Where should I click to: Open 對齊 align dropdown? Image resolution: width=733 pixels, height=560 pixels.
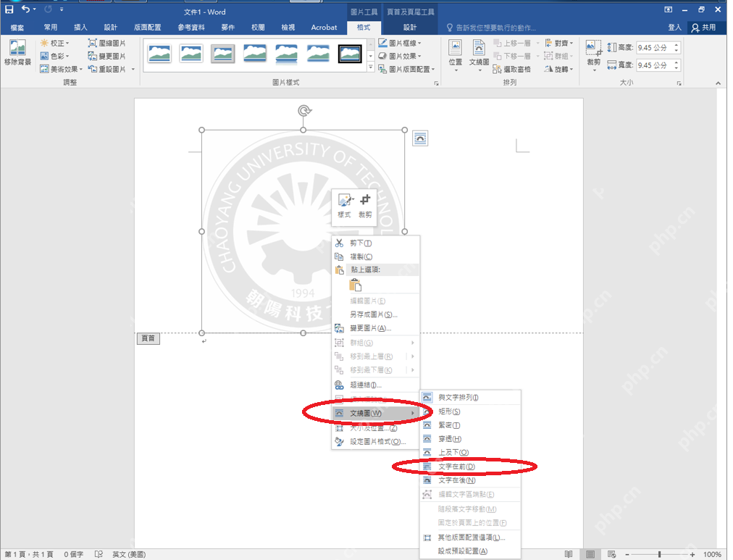(x=559, y=43)
